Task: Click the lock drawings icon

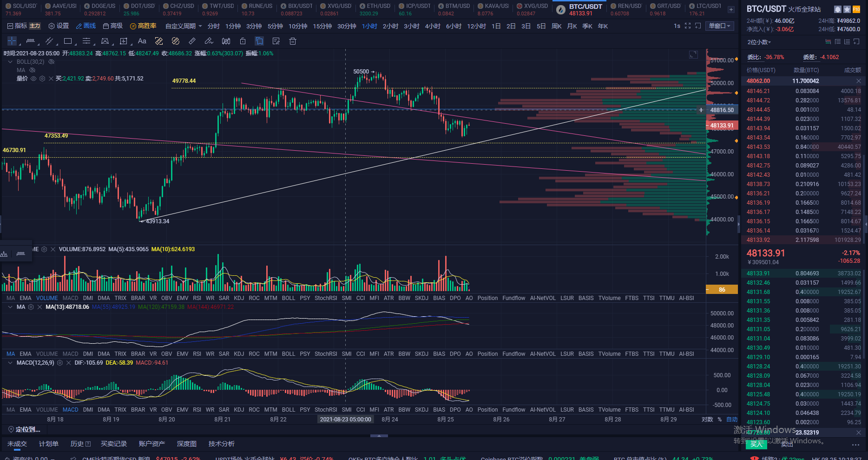Action: (x=243, y=41)
